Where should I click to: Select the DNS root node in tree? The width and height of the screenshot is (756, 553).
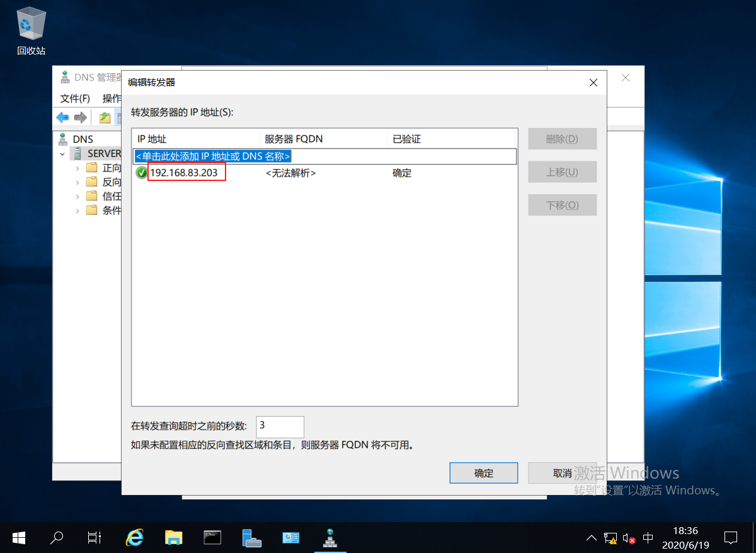pyautogui.click(x=83, y=139)
